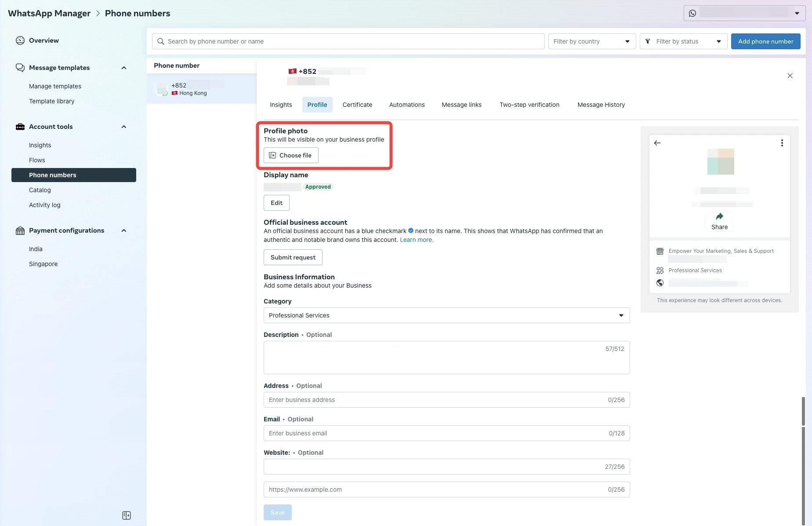Click the Account tools toolbox icon
The width and height of the screenshot is (812, 526).
(20, 127)
